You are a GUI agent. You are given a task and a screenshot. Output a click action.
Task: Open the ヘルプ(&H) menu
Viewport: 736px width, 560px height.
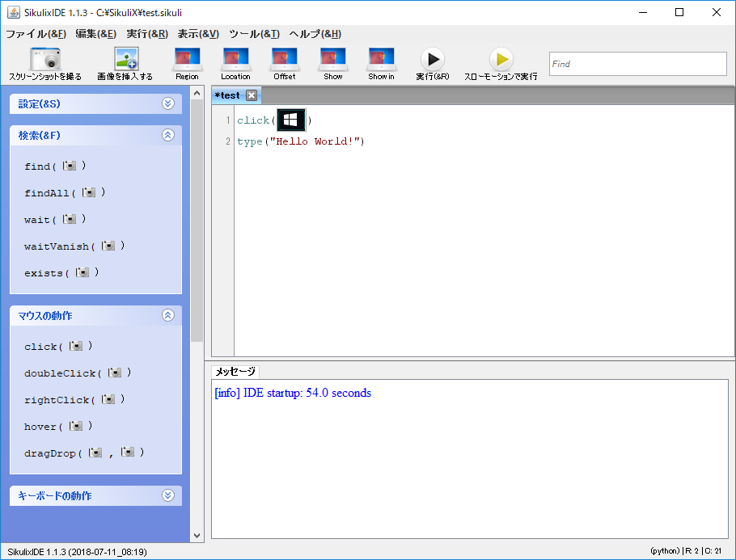coord(315,34)
